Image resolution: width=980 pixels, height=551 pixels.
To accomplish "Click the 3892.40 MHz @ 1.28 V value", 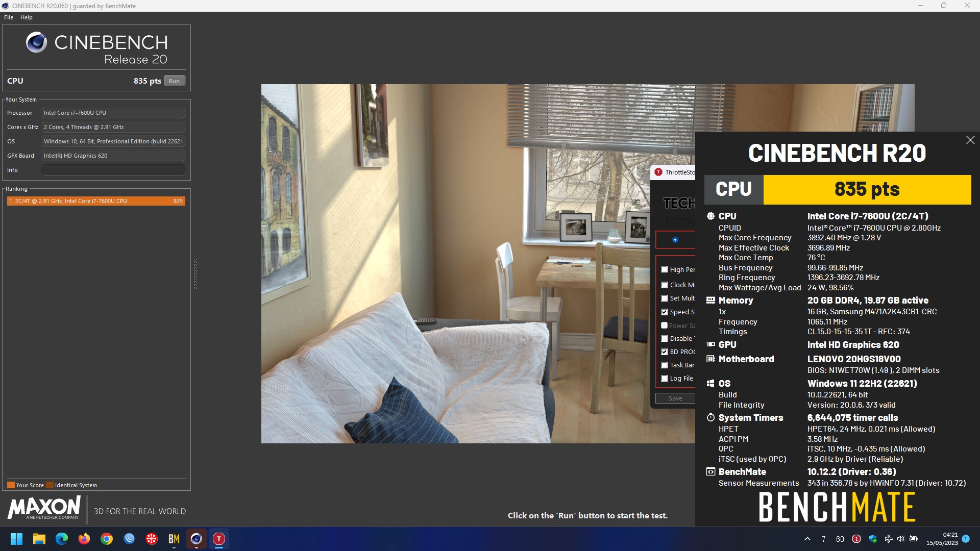I will pos(844,238).
